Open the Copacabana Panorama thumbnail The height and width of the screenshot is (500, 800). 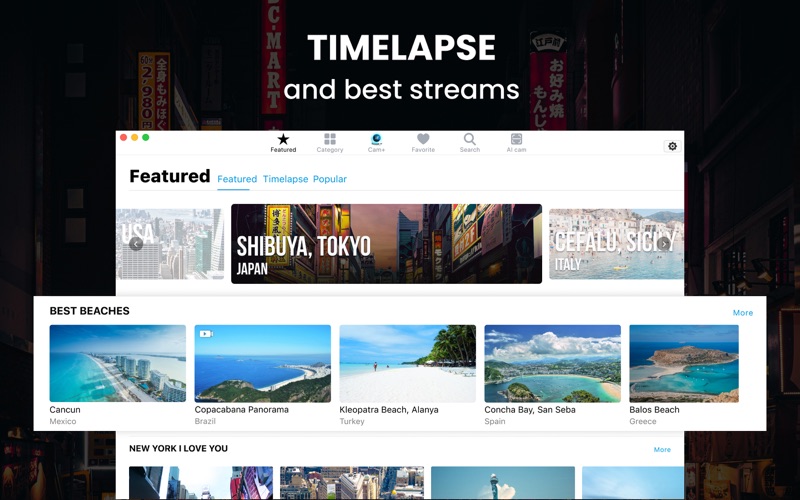tap(263, 363)
